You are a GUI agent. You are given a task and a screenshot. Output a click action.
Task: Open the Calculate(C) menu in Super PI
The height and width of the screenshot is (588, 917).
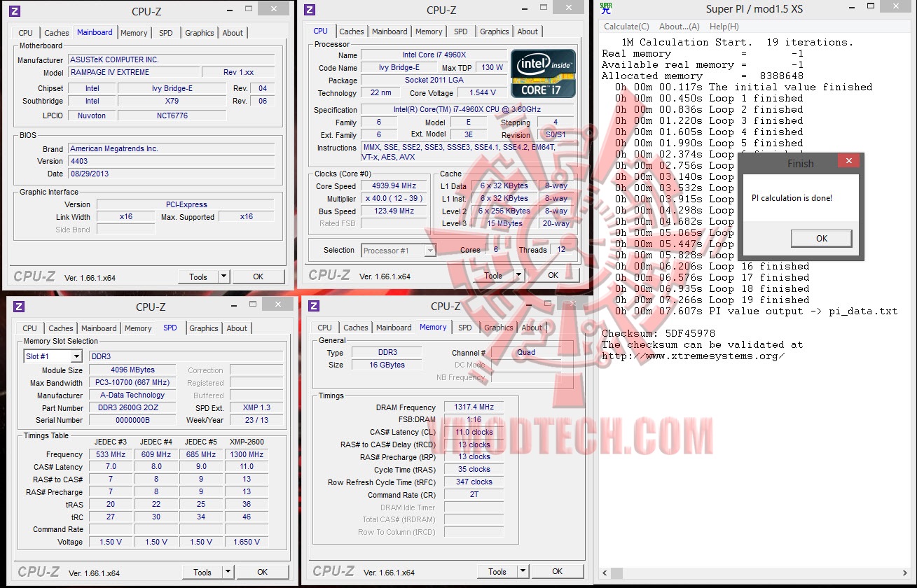(x=626, y=27)
